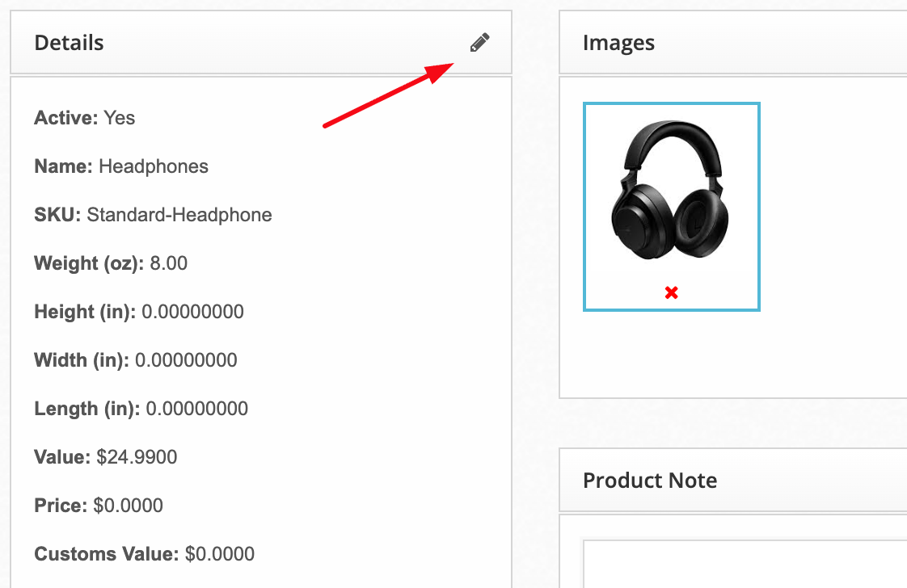907x588 pixels.
Task: Open the headphones product image thumbnail
Action: tap(669, 191)
